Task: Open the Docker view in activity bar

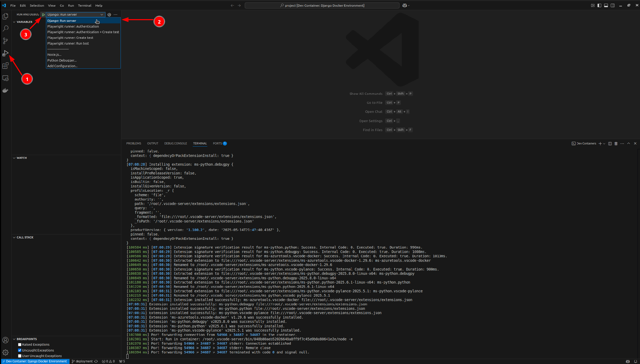Action: pyautogui.click(x=5, y=90)
